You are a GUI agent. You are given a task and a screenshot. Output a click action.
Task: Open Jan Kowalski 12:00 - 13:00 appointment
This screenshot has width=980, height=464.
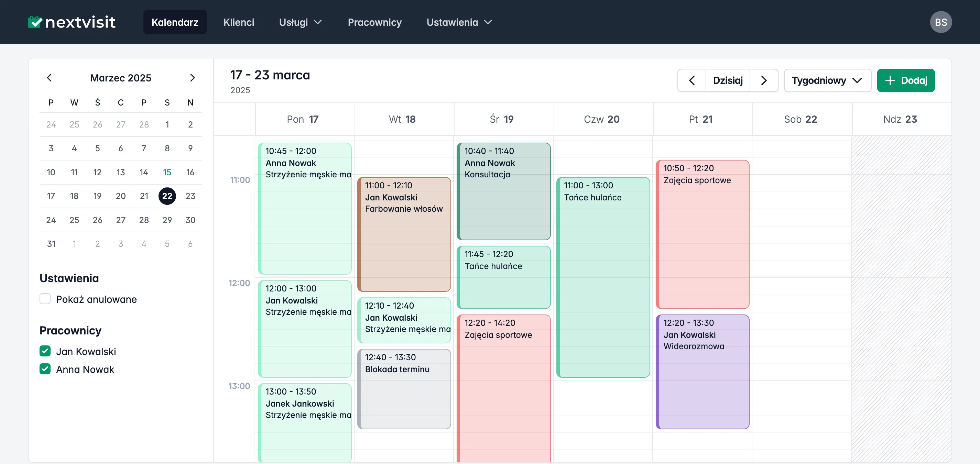[304, 329]
